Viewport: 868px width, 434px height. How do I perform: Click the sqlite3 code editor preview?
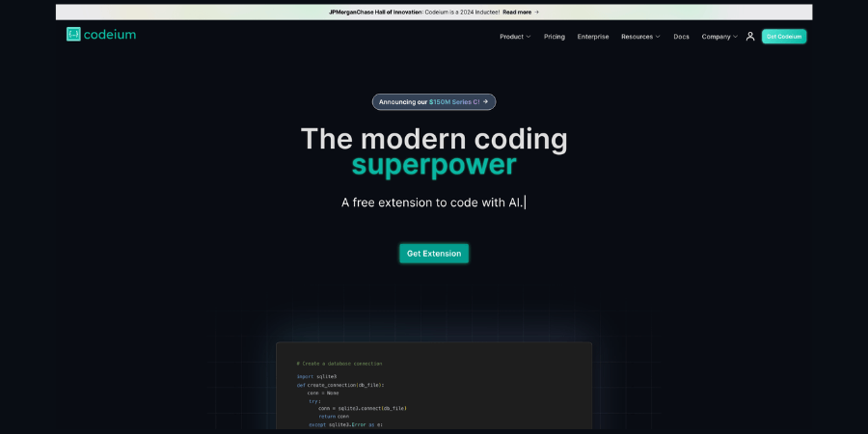pos(434,386)
